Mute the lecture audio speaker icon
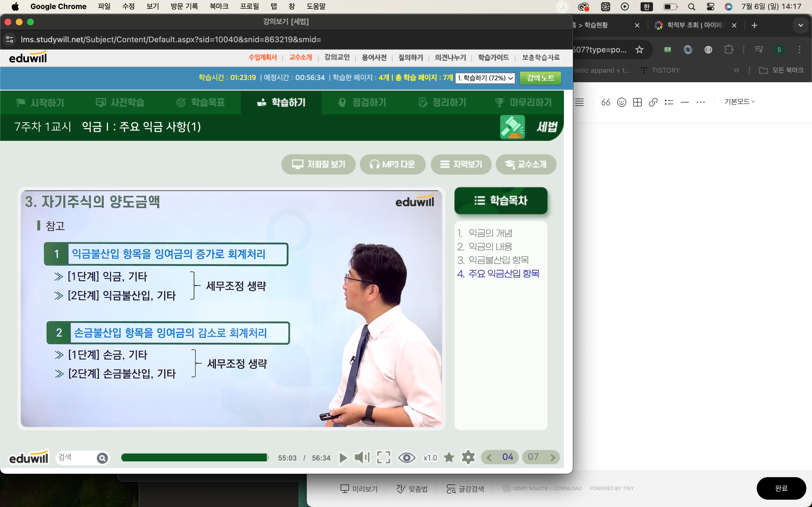This screenshot has width=812, height=507. [362, 457]
